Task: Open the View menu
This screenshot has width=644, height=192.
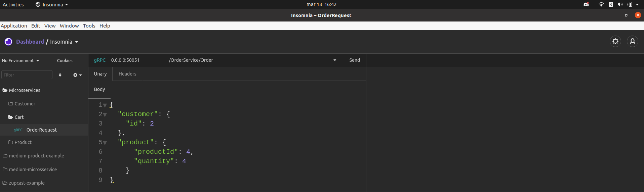Action: pyautogui.click(x=50, y=26)
